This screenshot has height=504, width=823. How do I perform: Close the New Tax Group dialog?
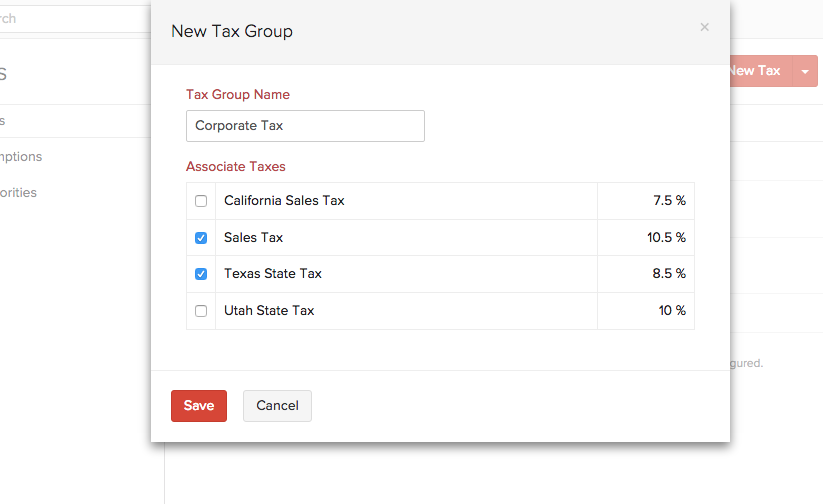click(704, 28)
